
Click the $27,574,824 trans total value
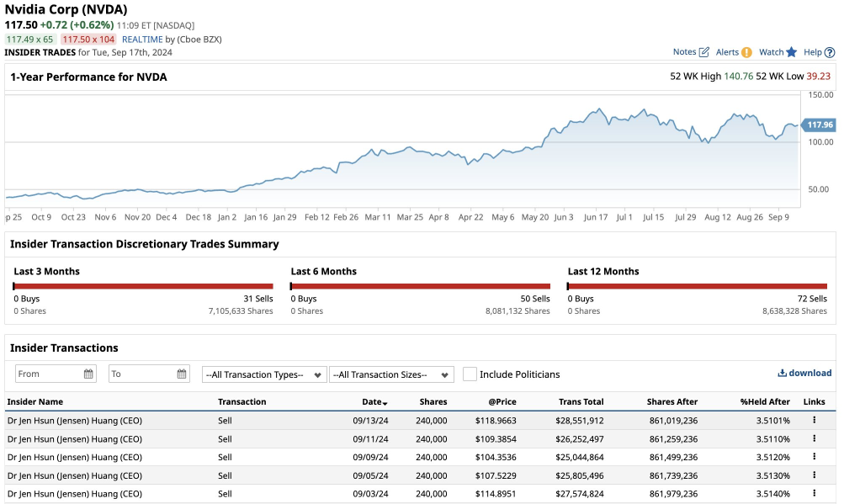580,494
